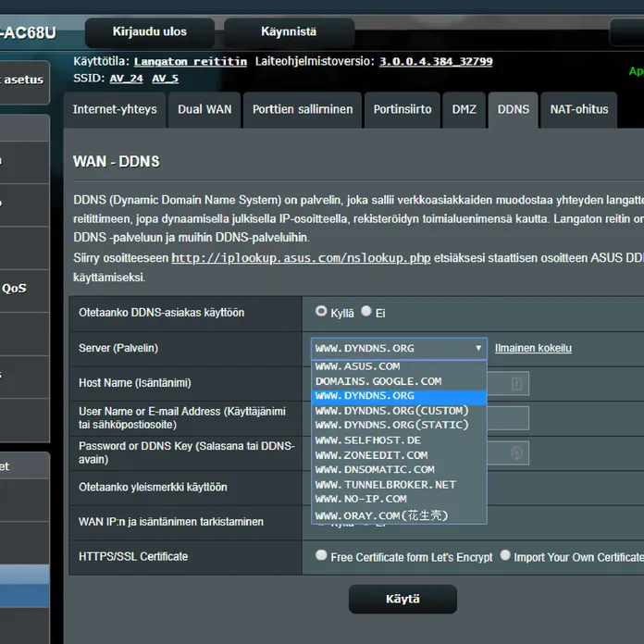Viewport: 644px width, 644px height.
Task: Choose Free Certificate from Let's Encrypt
Action: pos(321,556)
